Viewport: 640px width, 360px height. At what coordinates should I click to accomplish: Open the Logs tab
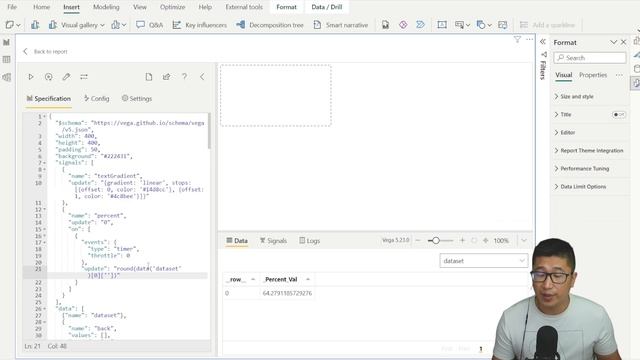(309, 241)
